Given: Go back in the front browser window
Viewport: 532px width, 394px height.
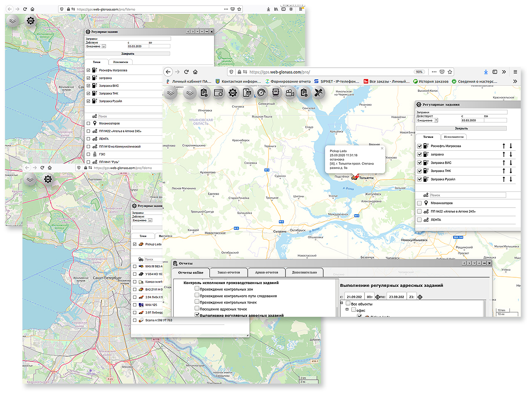Looking at the screenshot, I should (169, 71).
